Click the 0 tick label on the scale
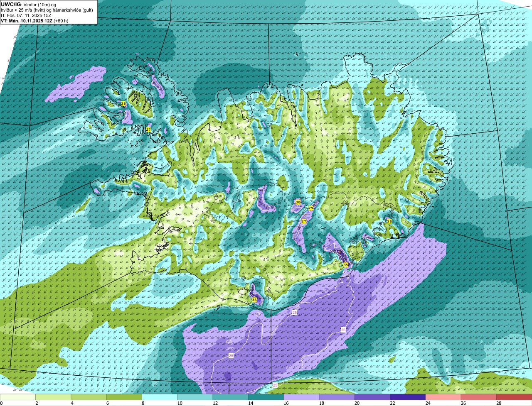The height and width of the screenshot is (406, 532). pyautogui.click(x=1, y=403)
